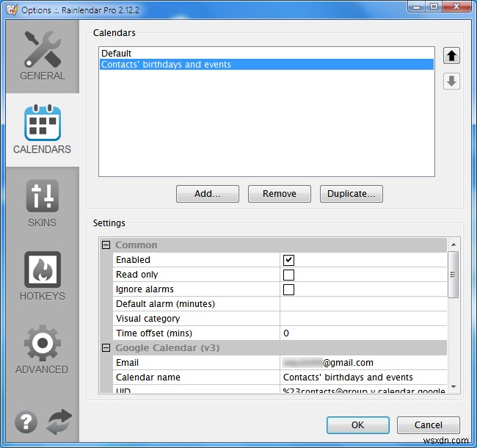Image resolution: width=477 pixels, height=448 pixels.
Task: Tick the Ignore alarms checkbox
Action: click(x=288, y=289)
